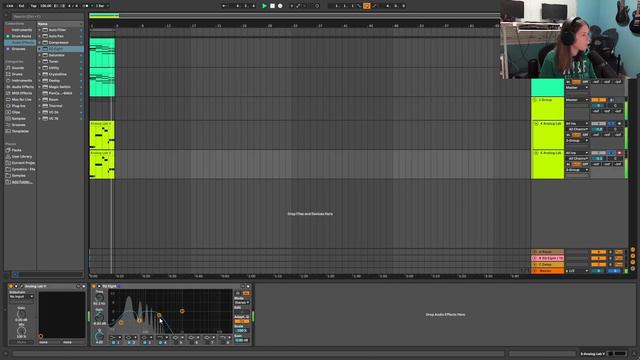640x360 pixels.
Task: Select the Grooves collection entry
Action: tap(18, 49)
